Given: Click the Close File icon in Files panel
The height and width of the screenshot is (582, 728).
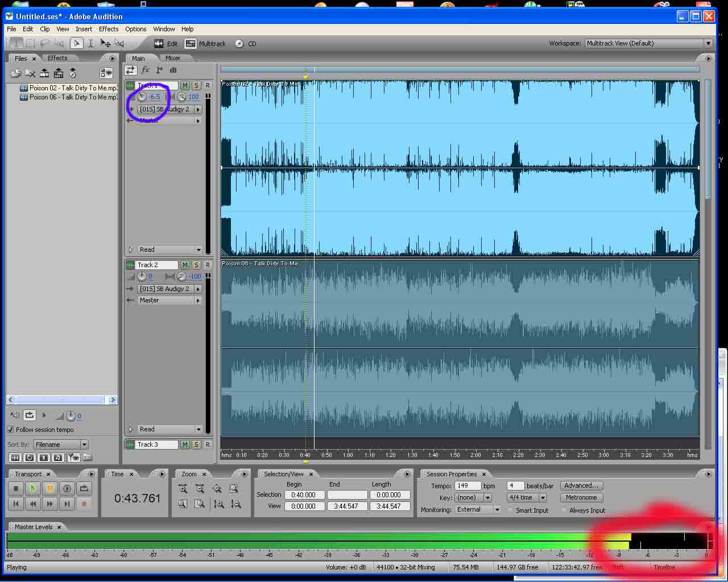Looking at the screenshot, I should (30, 73).
